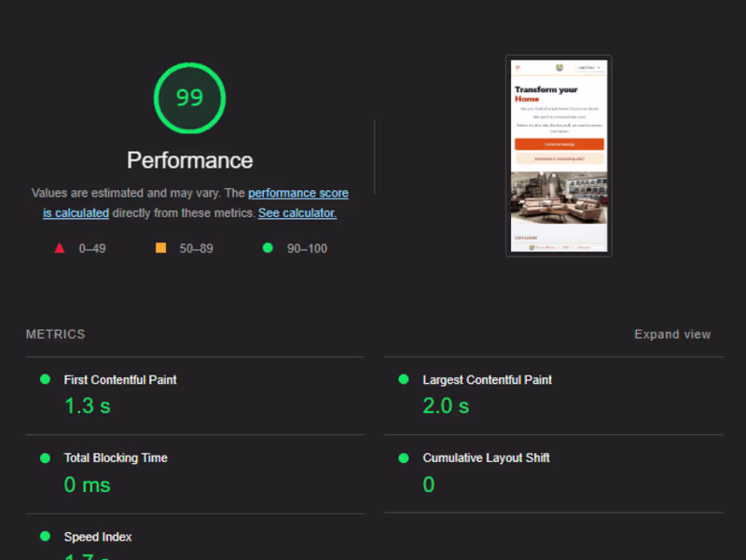This screenshot has width=746, height=560.
Task: Expand the First Contentful Paint metric row
Action: (120, 380)
